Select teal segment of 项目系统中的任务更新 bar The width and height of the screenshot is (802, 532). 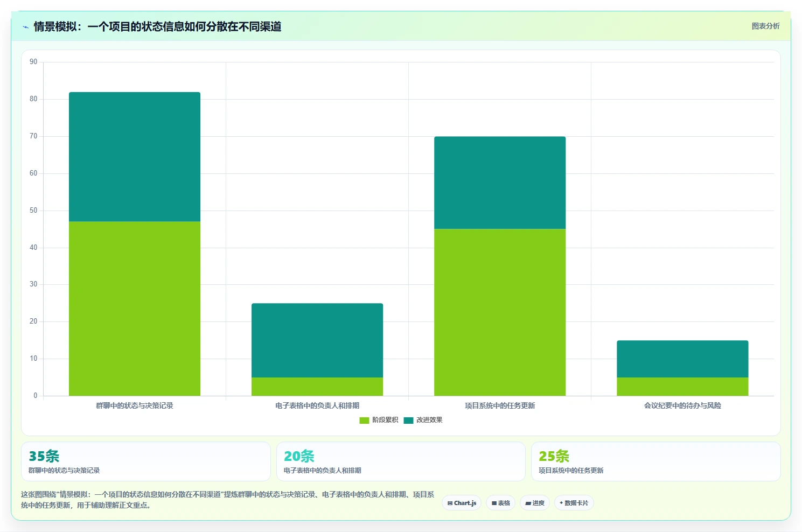(x=500, y=183)
